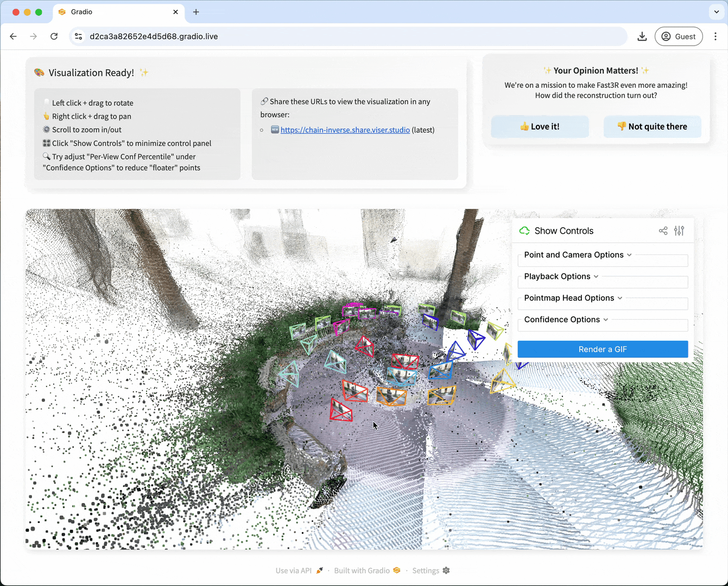Click the browser back arrow
728x586 pixels.
(13, 36)
